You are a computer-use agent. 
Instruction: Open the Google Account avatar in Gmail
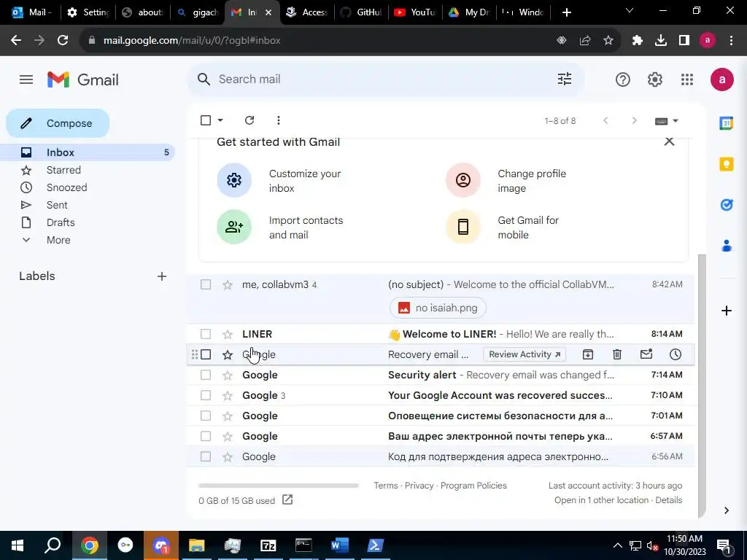[x=721, y=79]
